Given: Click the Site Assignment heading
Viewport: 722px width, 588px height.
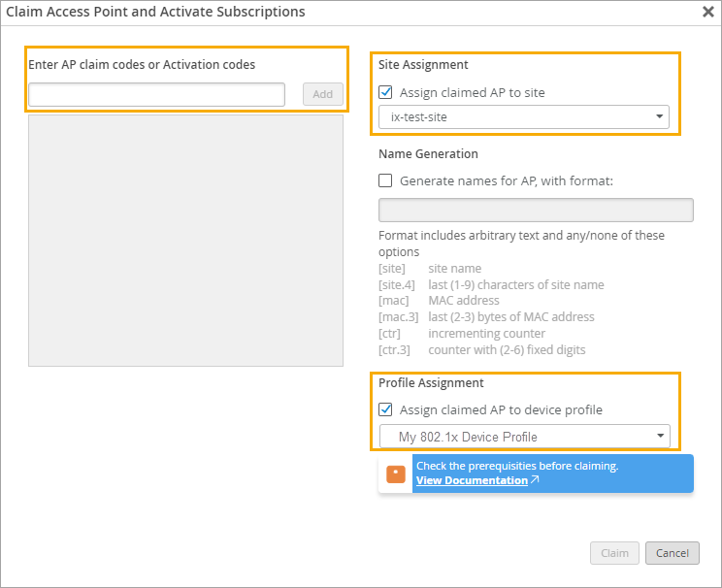Looking at the screenshot, I should click(423, 65).
